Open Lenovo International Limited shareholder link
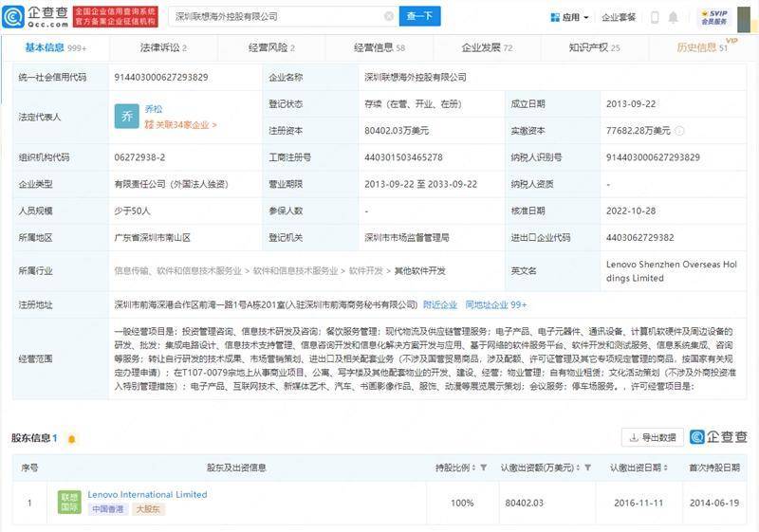 147,494
